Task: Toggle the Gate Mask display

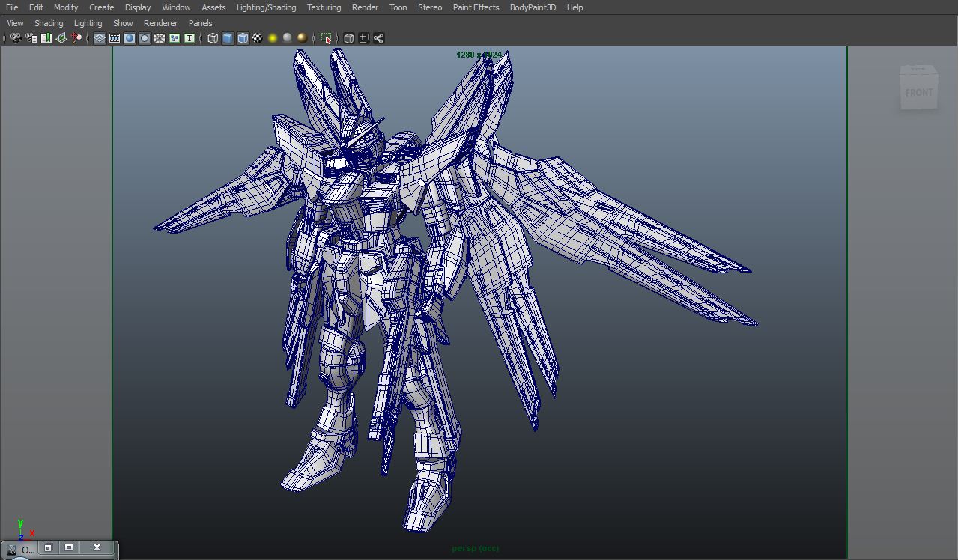Action: (145, 38)
